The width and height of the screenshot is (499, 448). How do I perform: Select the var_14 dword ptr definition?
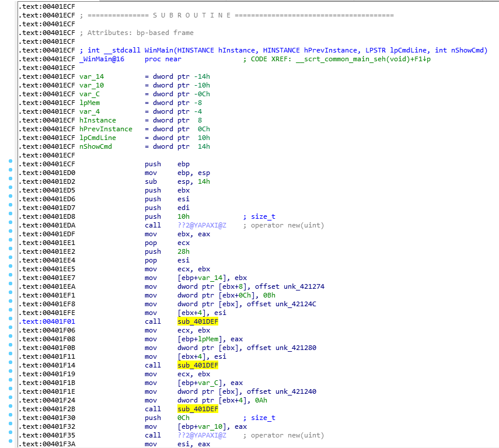(92, 76)
